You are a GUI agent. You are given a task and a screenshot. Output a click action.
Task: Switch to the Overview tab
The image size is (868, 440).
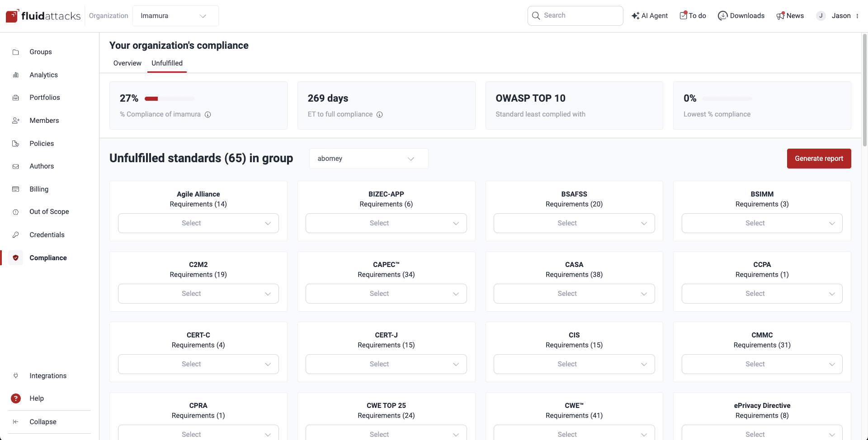[x=127, y=63]
